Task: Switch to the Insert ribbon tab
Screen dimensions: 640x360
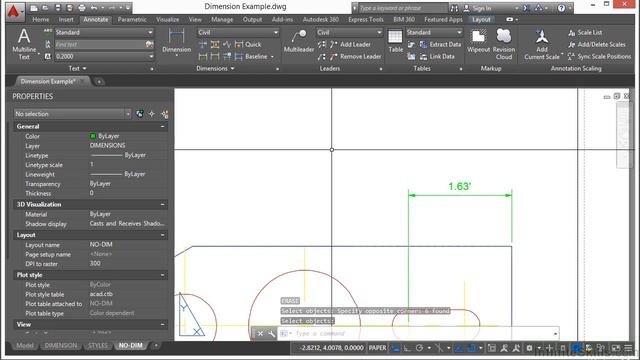Action: point(66,19)
